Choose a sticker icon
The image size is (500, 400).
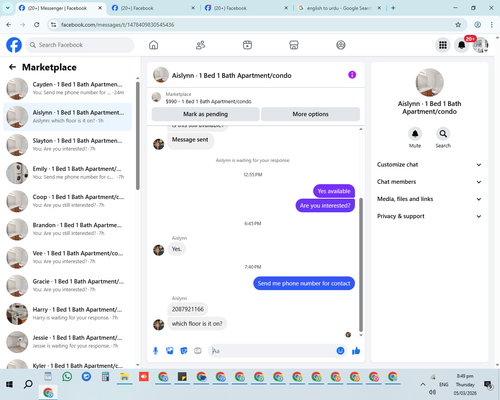(184, 351)
